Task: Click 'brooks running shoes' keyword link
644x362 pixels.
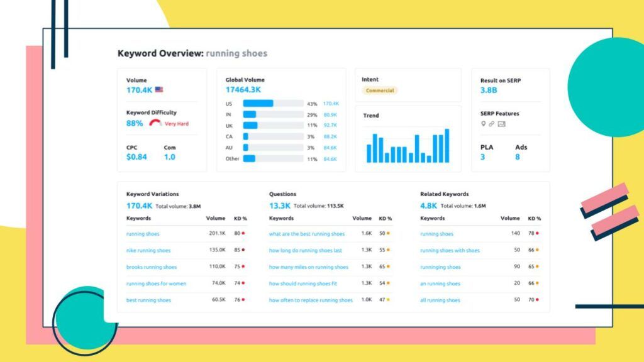Action: 152,267
